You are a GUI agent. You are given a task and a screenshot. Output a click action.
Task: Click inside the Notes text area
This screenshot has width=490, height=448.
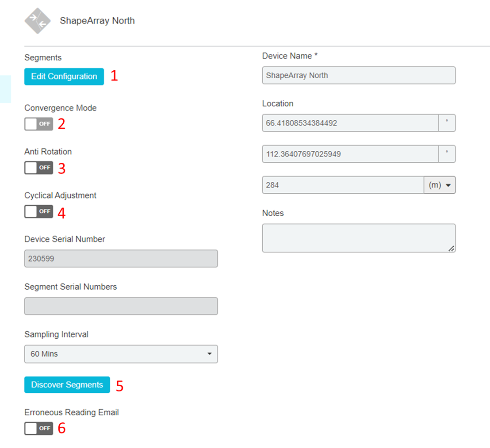click(x=359, y=237)
